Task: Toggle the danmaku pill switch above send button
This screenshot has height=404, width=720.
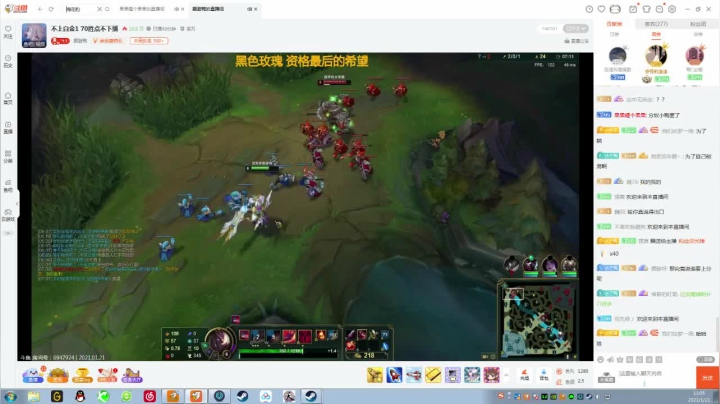Action: [705, 359]
